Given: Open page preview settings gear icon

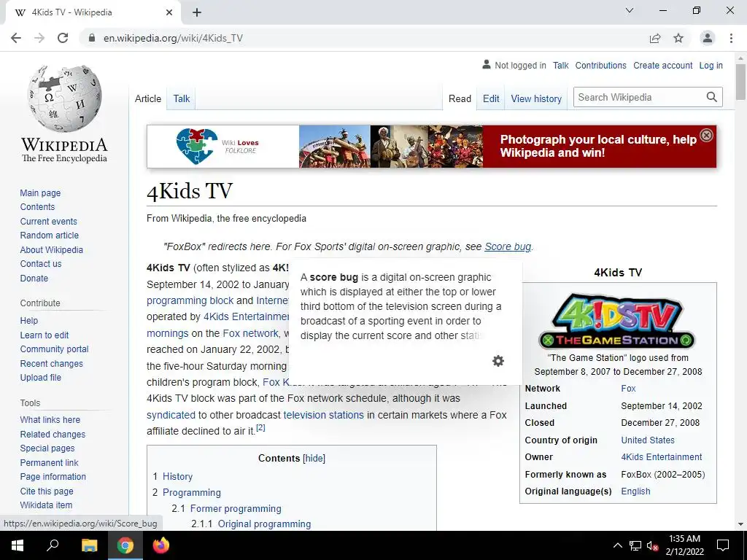Looking at the screenshot, I should click(498, 361).
